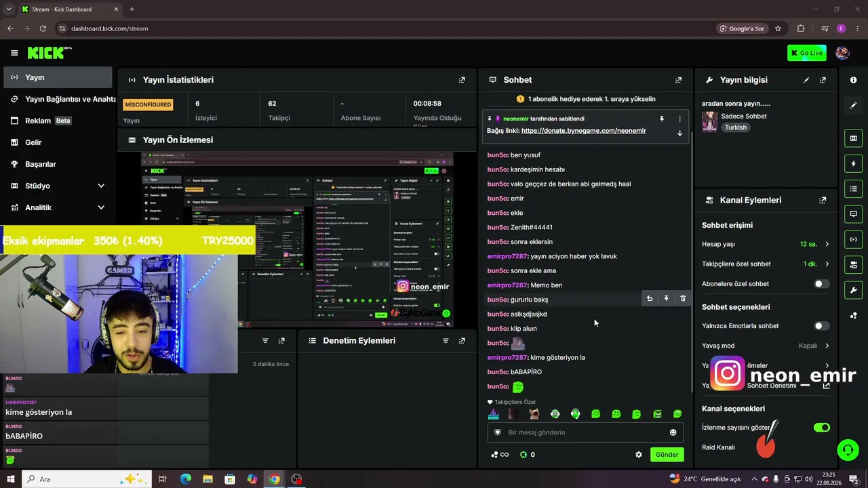
Task: Toggle the list widget in right rail
Action: (x=853, y=188)
